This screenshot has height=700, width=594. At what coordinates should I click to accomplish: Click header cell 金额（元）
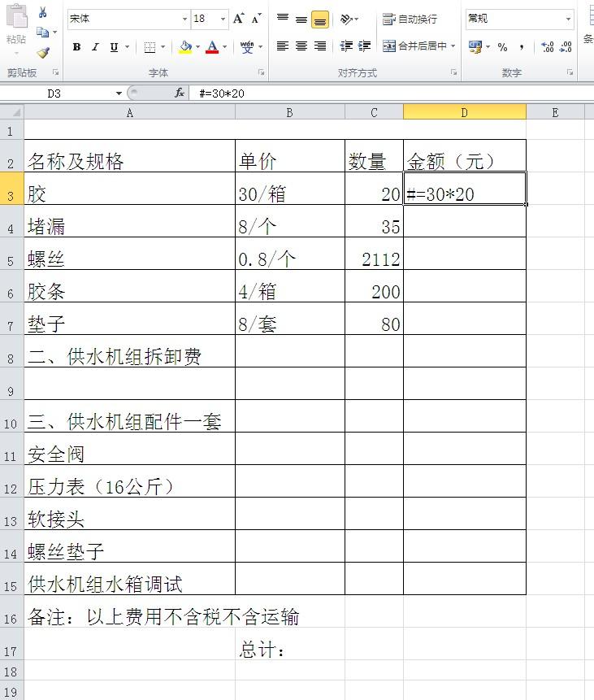click(465, 156)
